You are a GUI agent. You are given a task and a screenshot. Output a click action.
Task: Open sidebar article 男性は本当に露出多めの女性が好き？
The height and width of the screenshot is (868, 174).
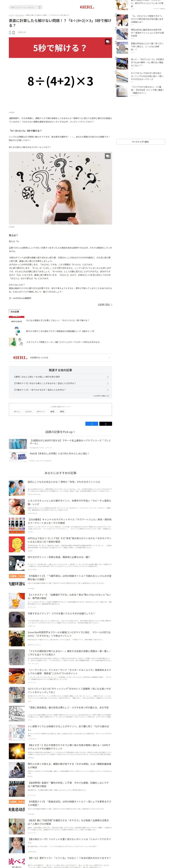147,33
